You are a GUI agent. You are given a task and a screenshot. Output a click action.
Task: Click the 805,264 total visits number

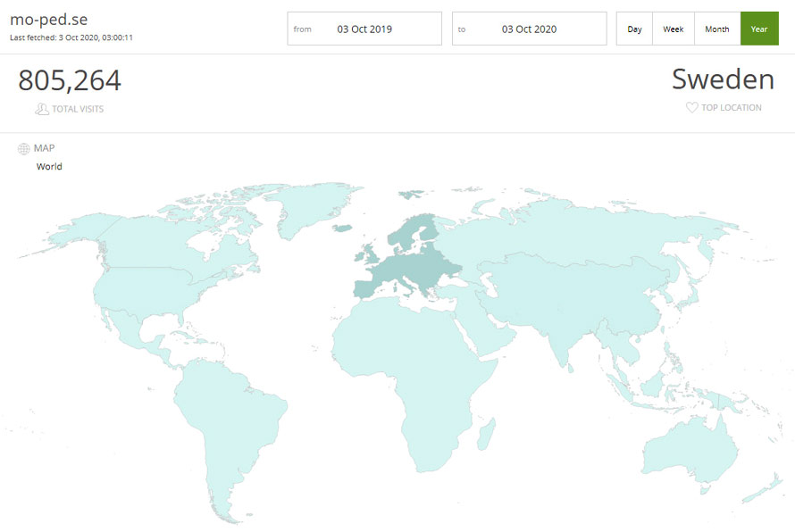click(70, 80)
